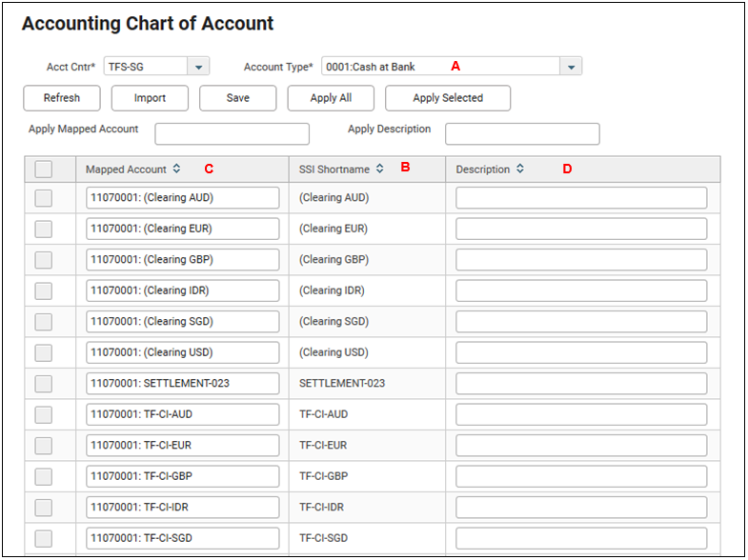The height and width of the screenshot is (560, 748).
Task: Open the Cash at Bank combo box
Action: point(440,68)
